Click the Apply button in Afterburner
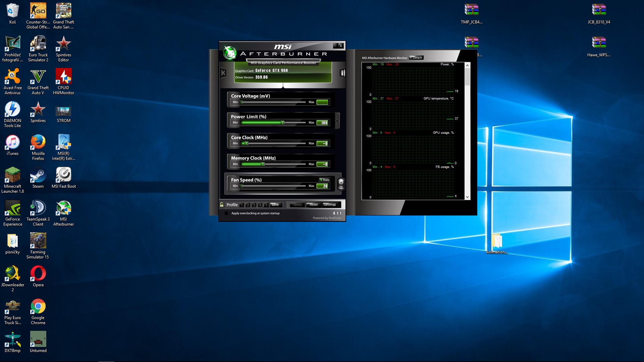The height and width of the screenshot is (362, 644). (x=298, y=204)
